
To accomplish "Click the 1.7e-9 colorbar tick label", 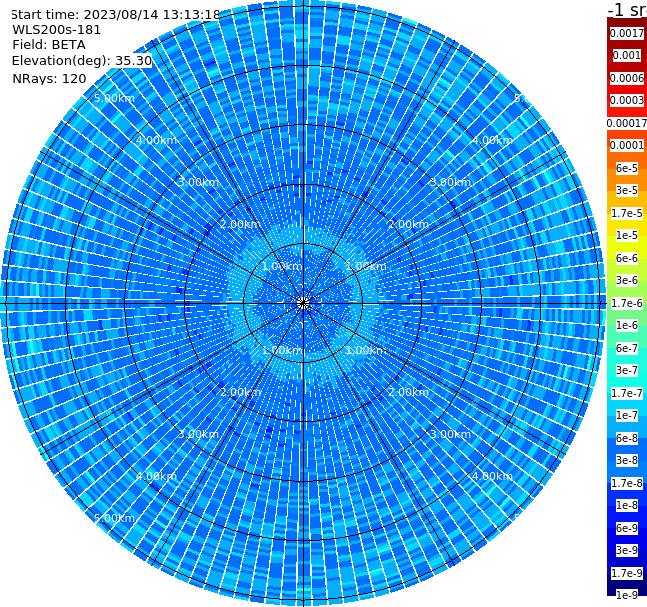I will point(627,573).
